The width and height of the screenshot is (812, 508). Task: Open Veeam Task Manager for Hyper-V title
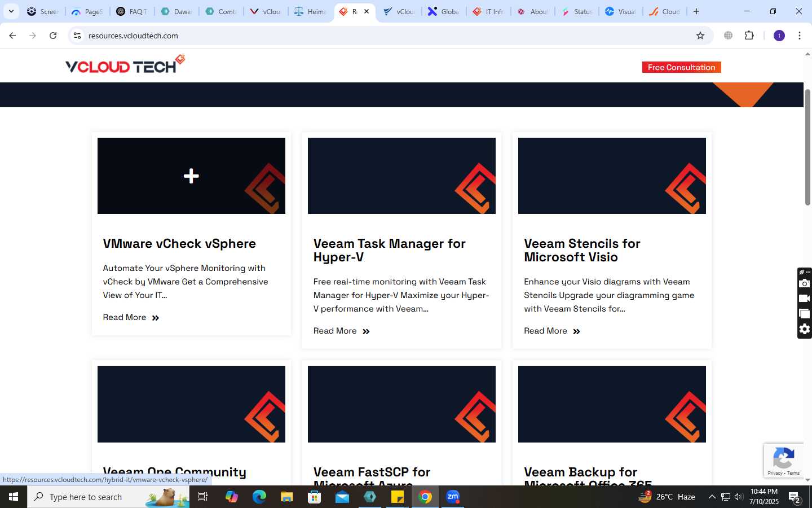(390, 250)
